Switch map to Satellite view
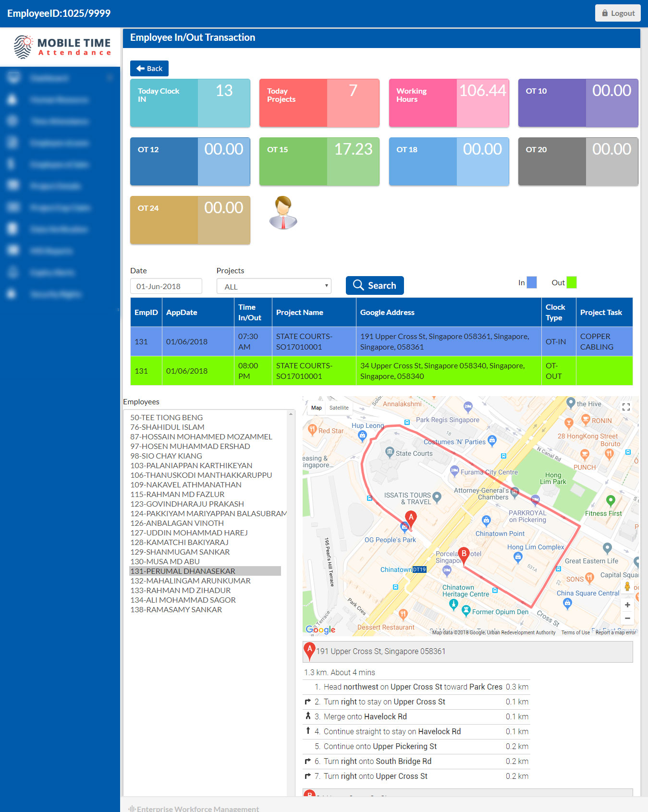Viewport: 648px width, 812px height. point(339,408)
